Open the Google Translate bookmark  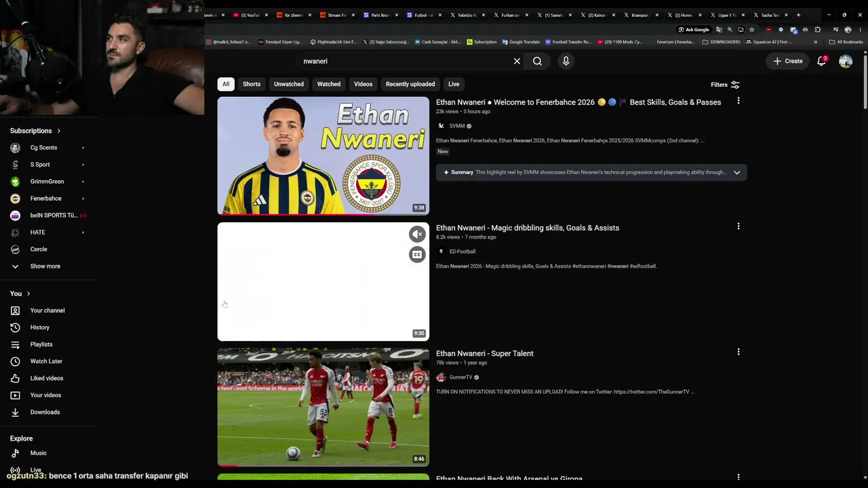click(x=521, y=42)
